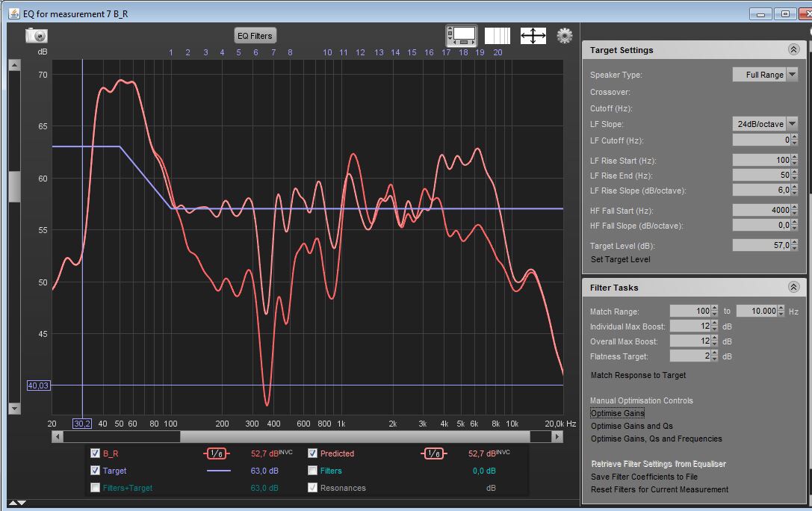Click Retrieve Filter Settings from Equaliser
812x511 pixels.
coord(658,464)
